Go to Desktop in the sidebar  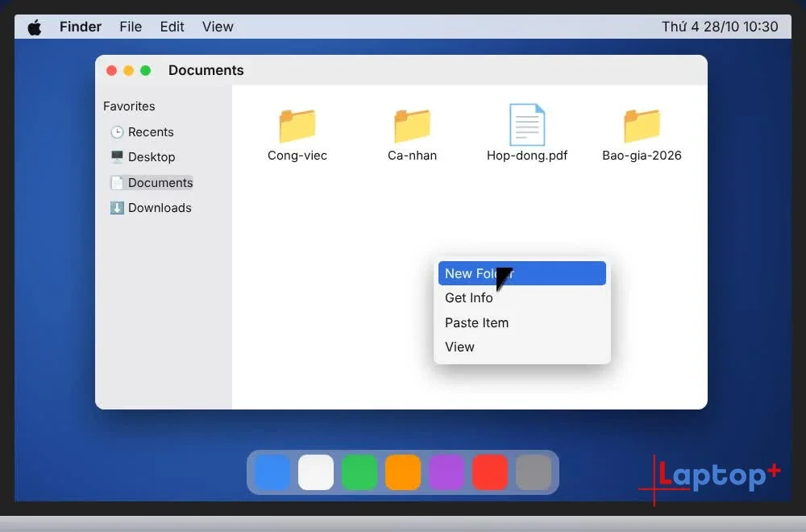[143, 156]
